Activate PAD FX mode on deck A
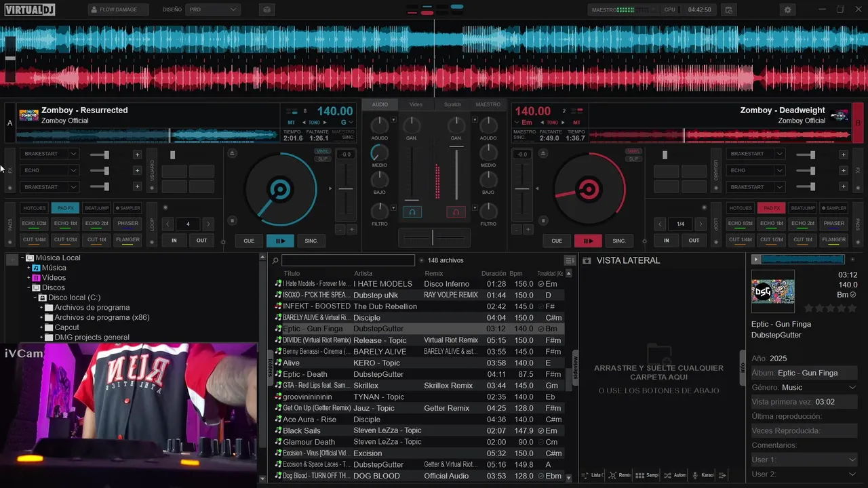Image resolution: width=868 pixels, height=488 pixels. pyautogui.click(x=66, y=208)
